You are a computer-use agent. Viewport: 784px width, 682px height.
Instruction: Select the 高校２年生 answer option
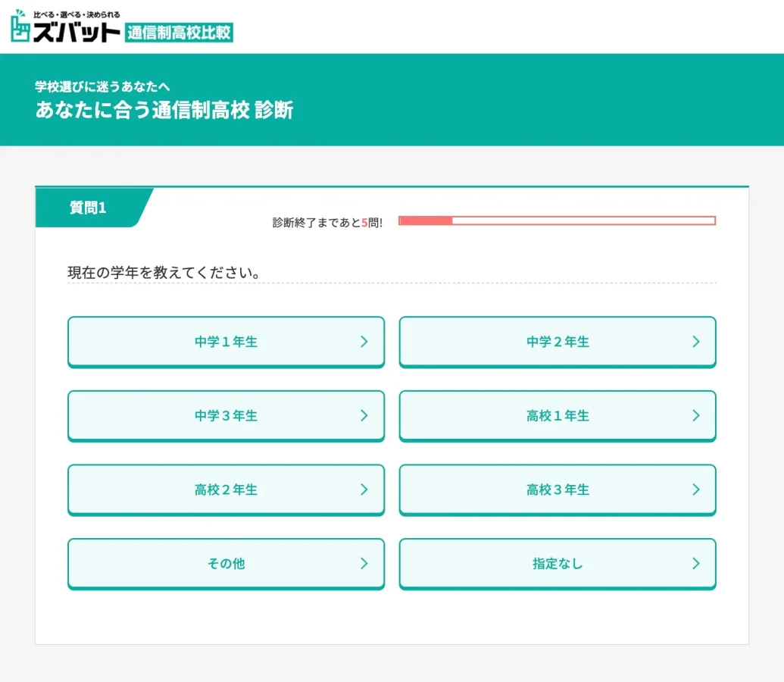pyautogui.click(x=226, y=490)
